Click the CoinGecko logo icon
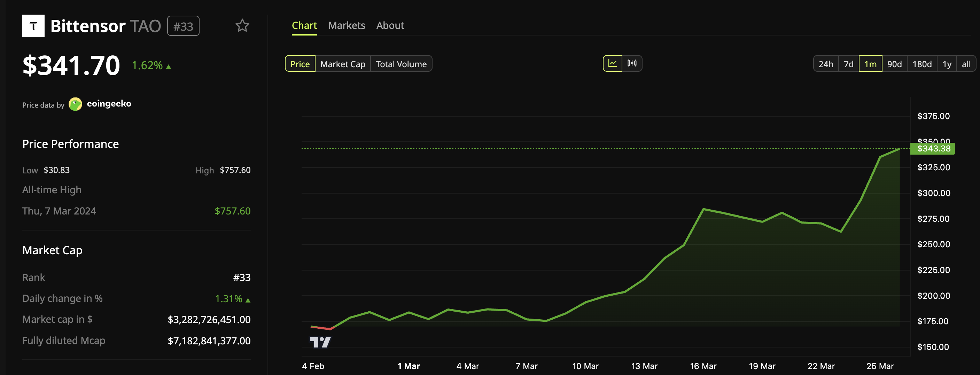The width and height of the screenshot is (980, 375). [x=75, y=104]
